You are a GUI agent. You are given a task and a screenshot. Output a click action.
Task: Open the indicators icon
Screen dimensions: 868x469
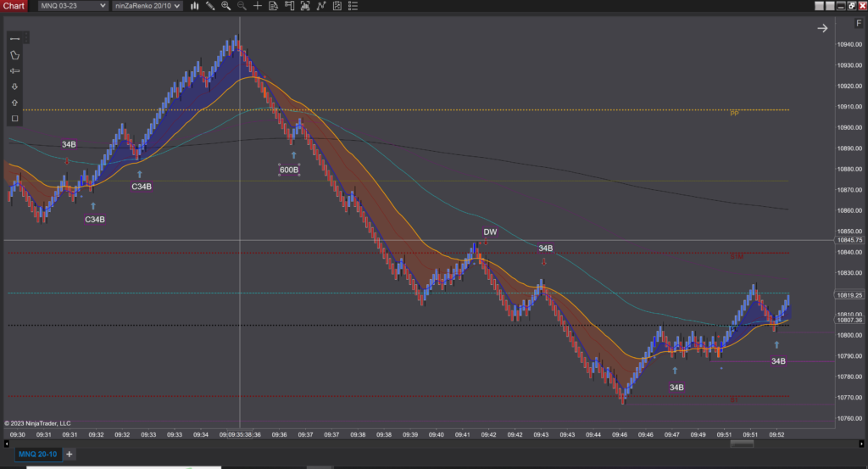tap(321, 6)
